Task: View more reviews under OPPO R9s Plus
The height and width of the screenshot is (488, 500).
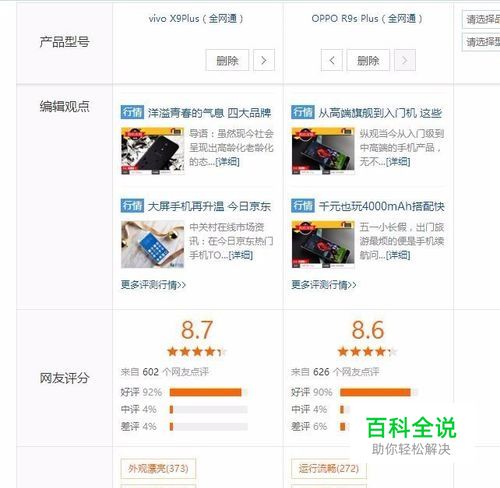Action: (x=324, y=285)
